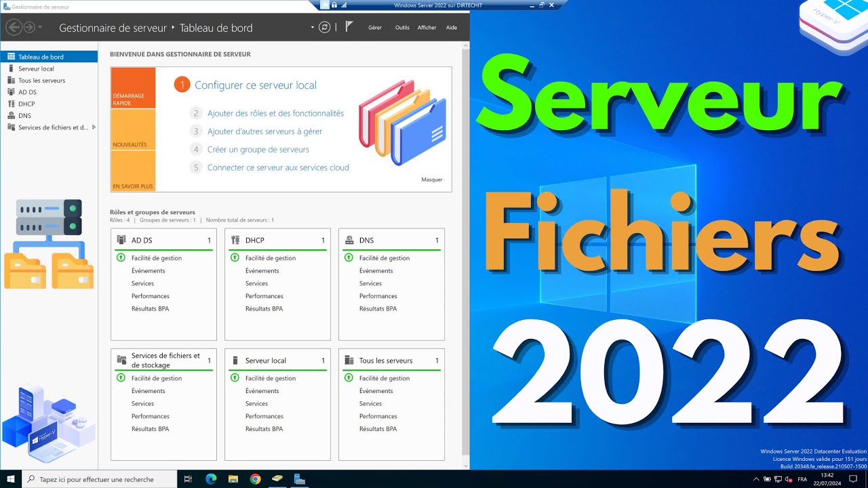Click AD DS green manageability status icon
Image resolution: width=868 pixels, height=488 pixels.
121,258
